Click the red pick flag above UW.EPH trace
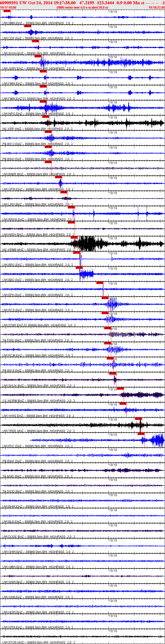The height and width of the screenshot is (644, 165). click(100, 283)
